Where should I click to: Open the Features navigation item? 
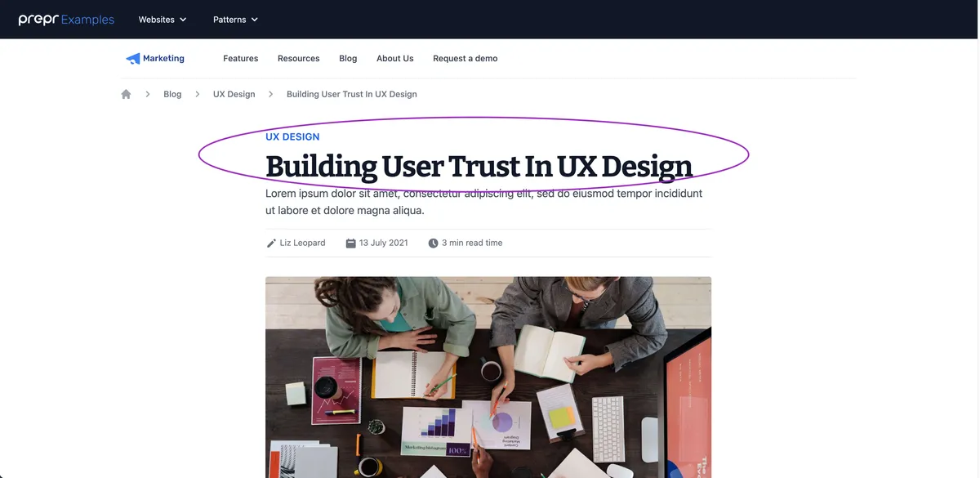tap(240, 59)
